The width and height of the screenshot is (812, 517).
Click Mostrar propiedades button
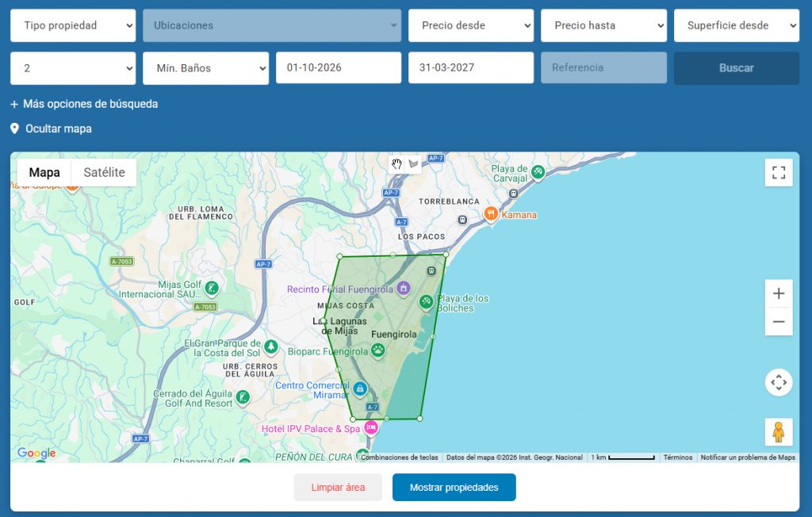click(454, 488)
